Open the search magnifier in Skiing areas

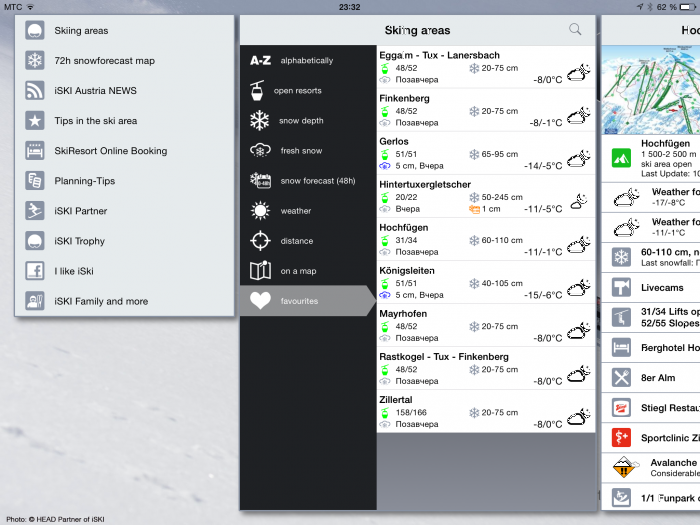575,29
